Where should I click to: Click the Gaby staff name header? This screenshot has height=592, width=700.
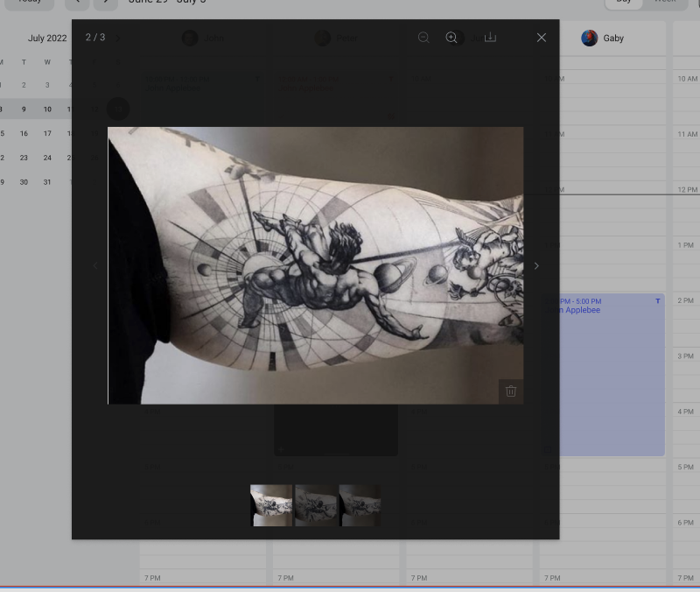coord(613,38)
